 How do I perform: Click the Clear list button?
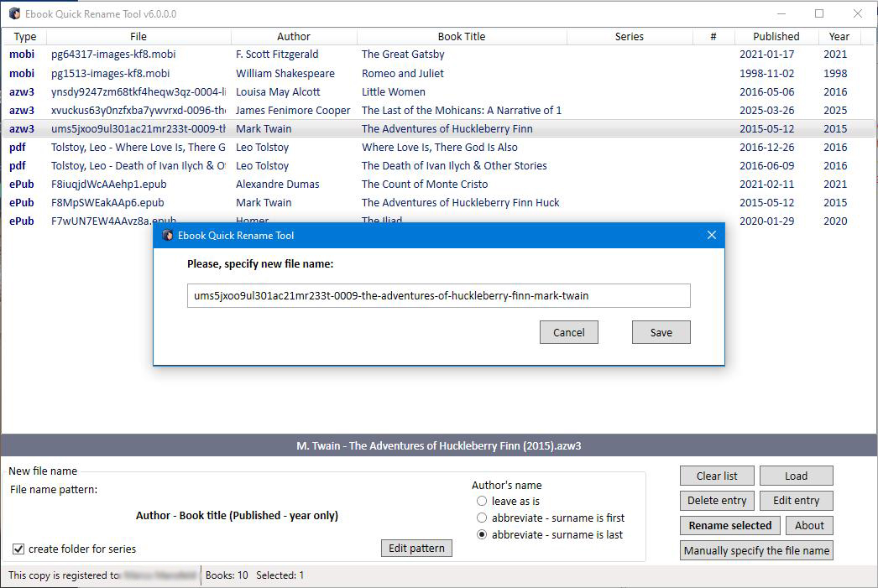[x=716, y=476]
